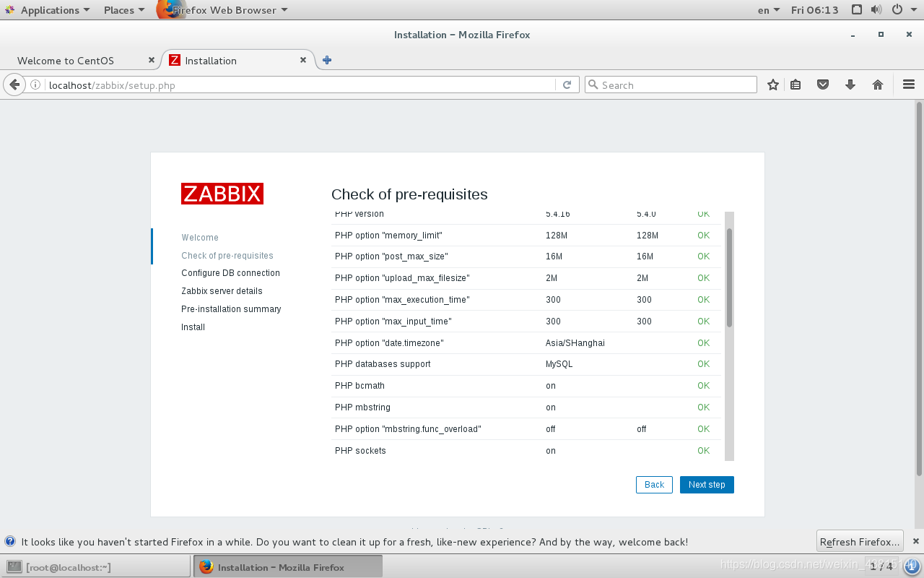Open the en input language dropdown

click(x=769, y=9)
